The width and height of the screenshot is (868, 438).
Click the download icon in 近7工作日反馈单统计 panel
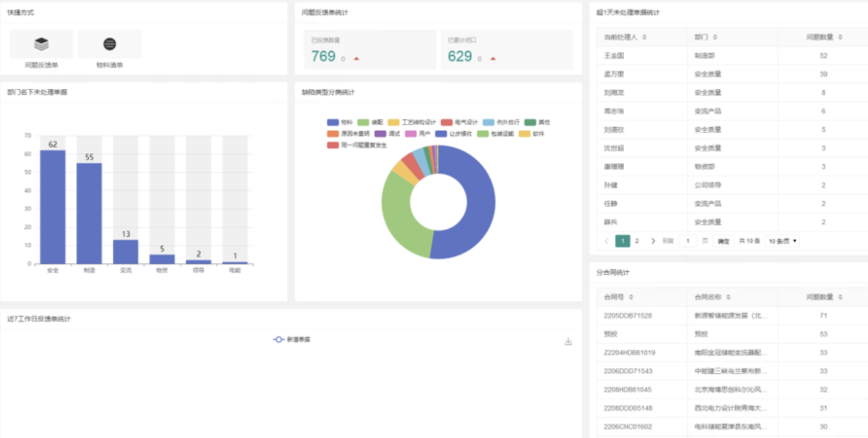[x=568, y=342]
